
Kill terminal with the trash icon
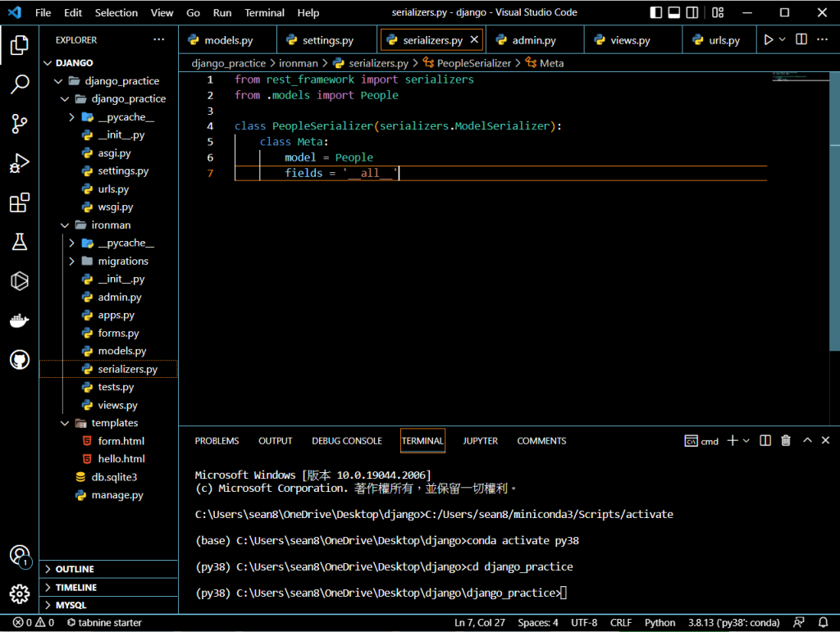pos(786,441)
